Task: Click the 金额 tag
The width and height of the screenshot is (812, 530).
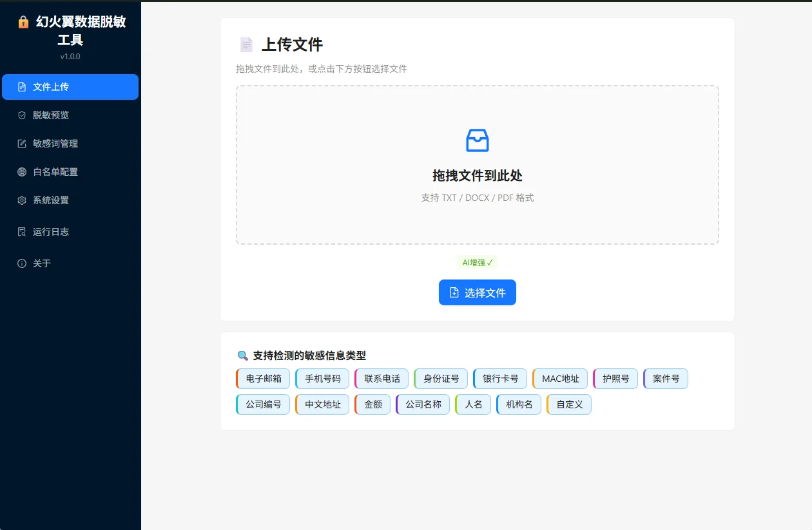Action: click(372, 404)
